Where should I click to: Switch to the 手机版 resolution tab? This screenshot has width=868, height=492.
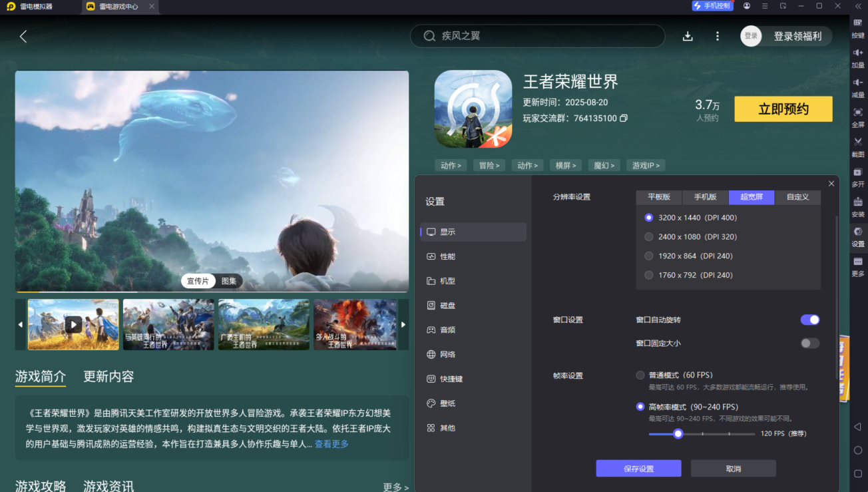point(705,197)
